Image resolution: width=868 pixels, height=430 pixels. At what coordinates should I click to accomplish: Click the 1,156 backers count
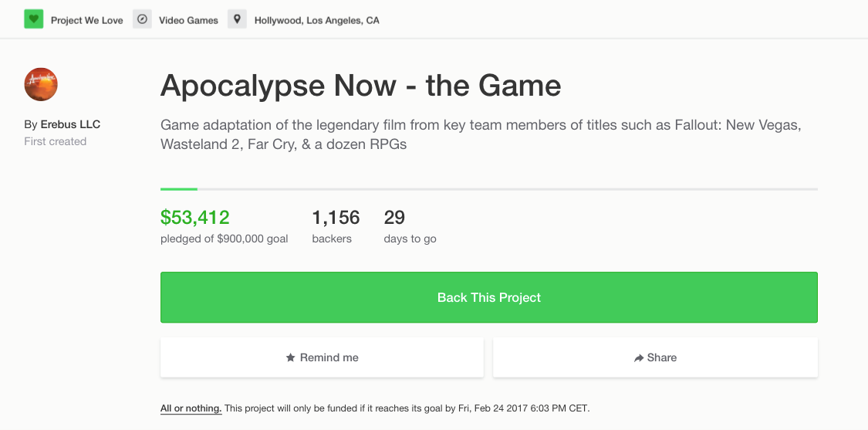point(336,218)
